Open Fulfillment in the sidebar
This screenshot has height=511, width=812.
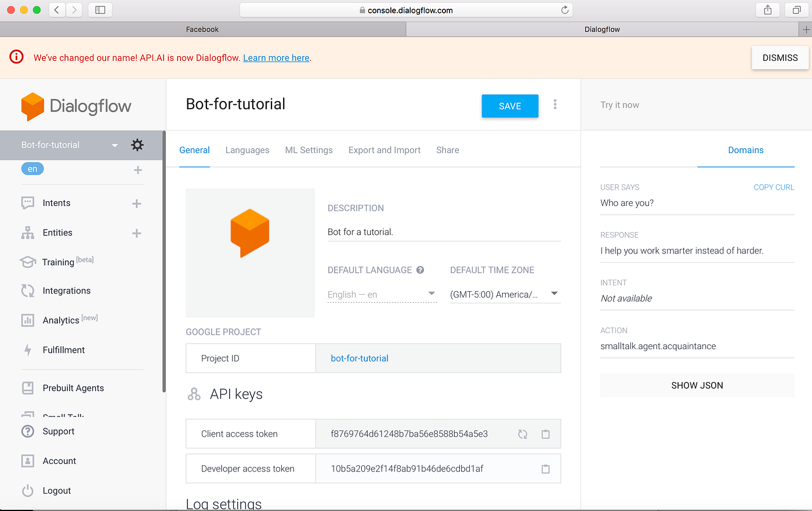point(64,350)
